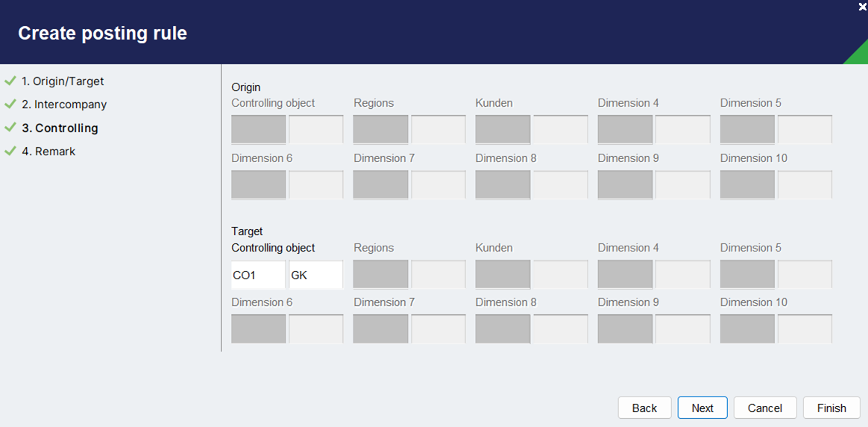Click Target Kunden second field
This screenshot has height=427, width=868.
tap(561, 275)
